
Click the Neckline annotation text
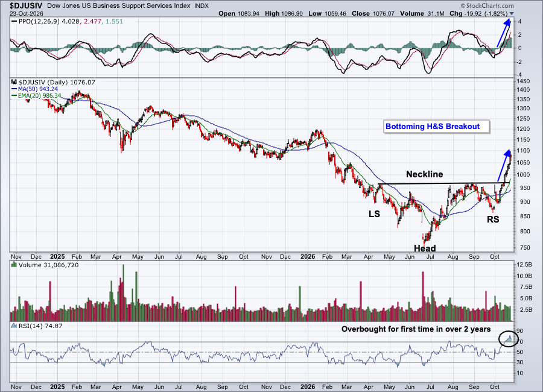pyautogui.click(x=424, y=174)
